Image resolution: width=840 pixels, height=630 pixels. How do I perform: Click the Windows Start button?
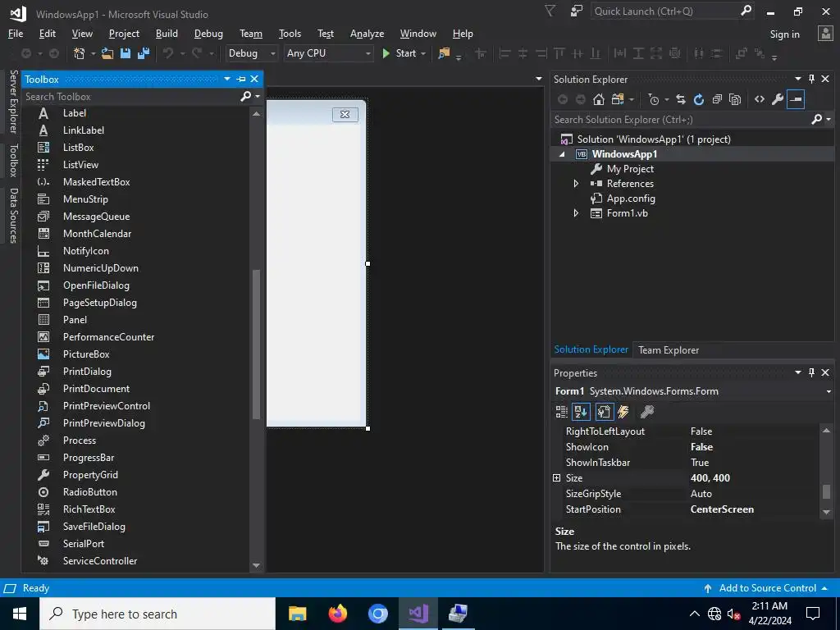point(20,614)
